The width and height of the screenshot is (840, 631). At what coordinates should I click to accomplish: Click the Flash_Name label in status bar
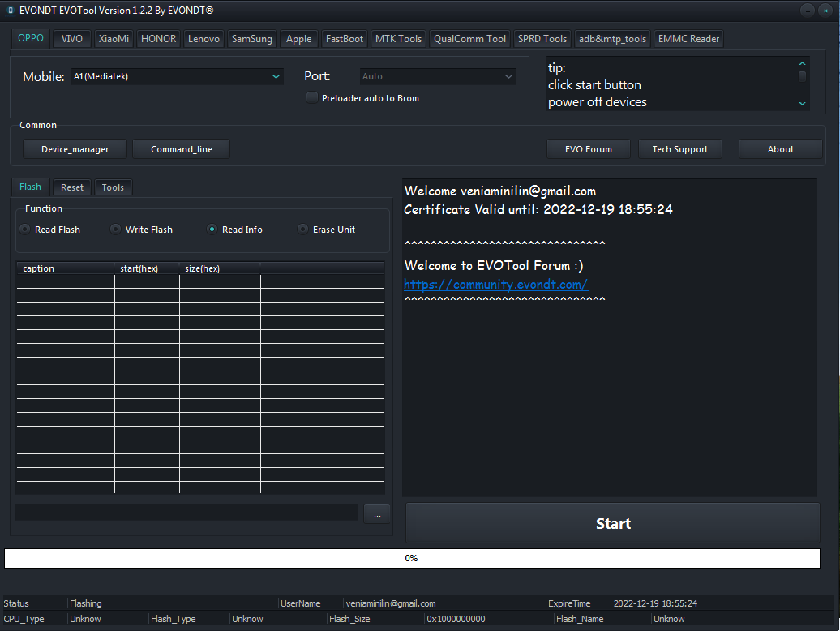point(580,619)
